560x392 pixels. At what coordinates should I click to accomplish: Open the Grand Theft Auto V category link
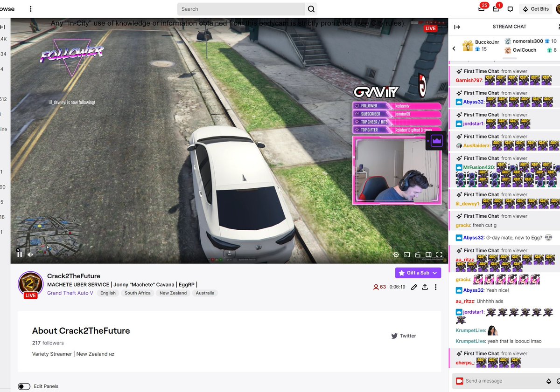click(x=70, y=293)
